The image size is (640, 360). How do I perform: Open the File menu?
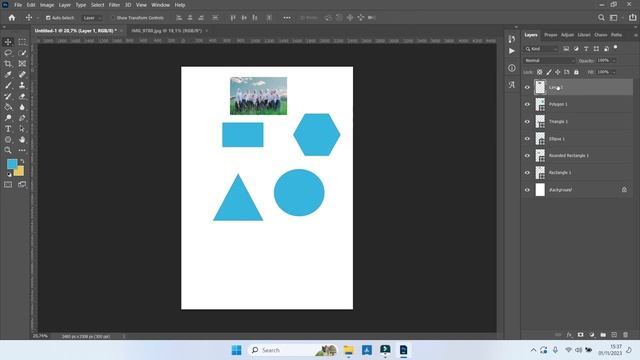tap(18, 5)
